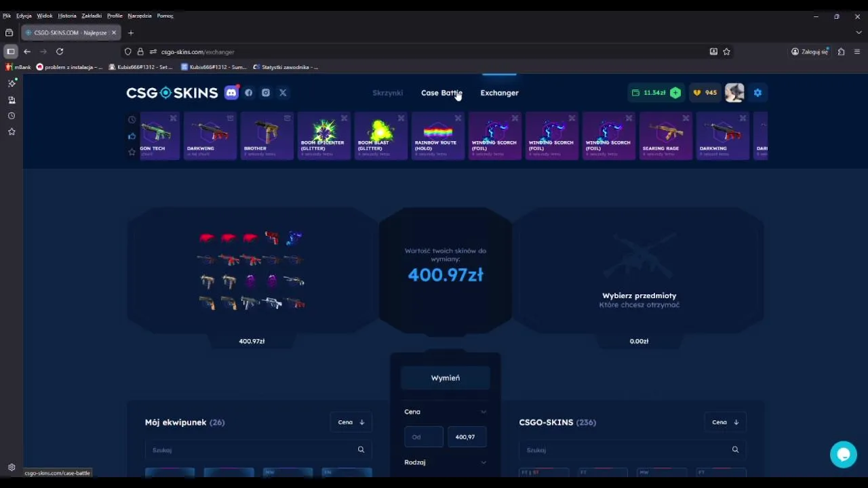This screenshot has width=868, height=488.
Task: Open the list-all-tabs dropdown arrow
Action: pos(859,33)
